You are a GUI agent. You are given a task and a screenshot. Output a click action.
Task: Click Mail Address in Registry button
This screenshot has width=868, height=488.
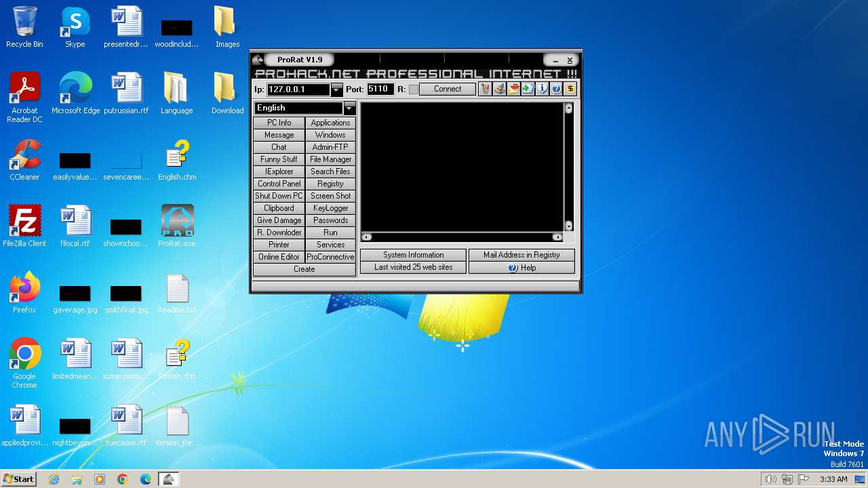521,255
